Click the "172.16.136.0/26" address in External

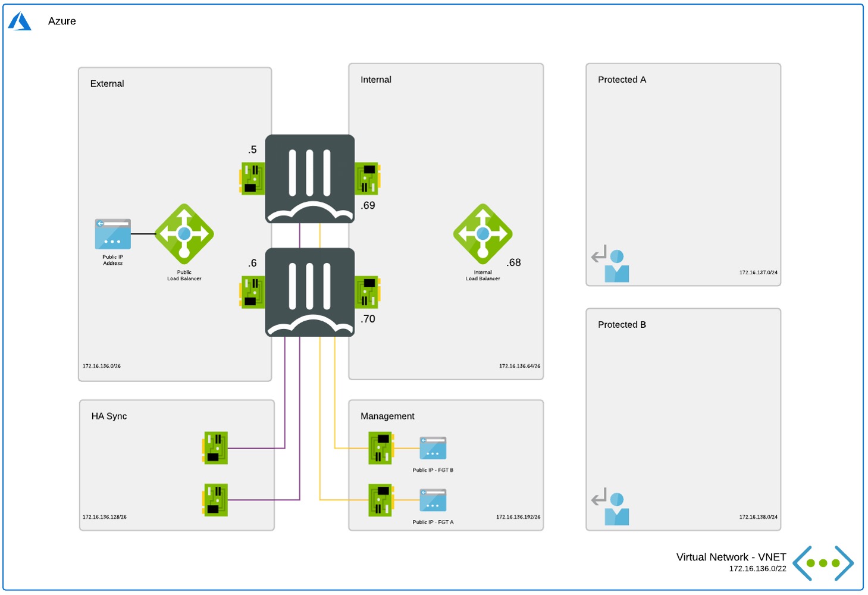(102, 366)
